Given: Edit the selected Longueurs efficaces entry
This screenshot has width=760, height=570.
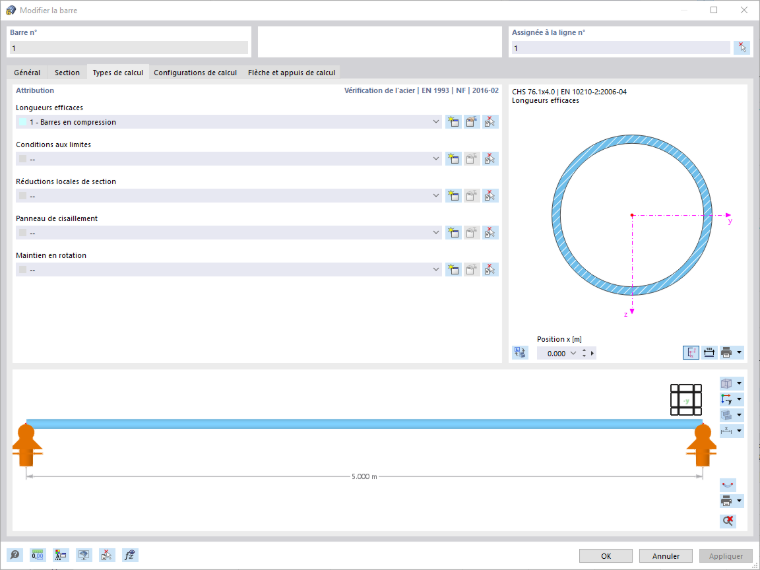Looking at the screenshot, I should click(472, 122).
